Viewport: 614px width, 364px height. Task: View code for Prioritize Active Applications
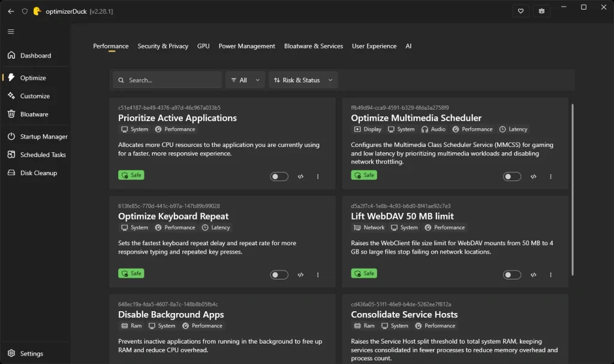300,176
